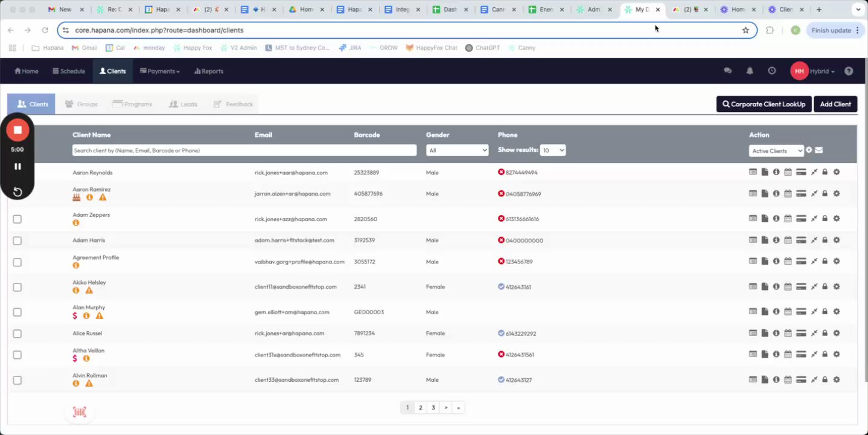The width and height of the screenshot is (868, 435).
Task: Tick checkbox for Altha Veillon
Action: pyautogui.click(x=17, y=355)
